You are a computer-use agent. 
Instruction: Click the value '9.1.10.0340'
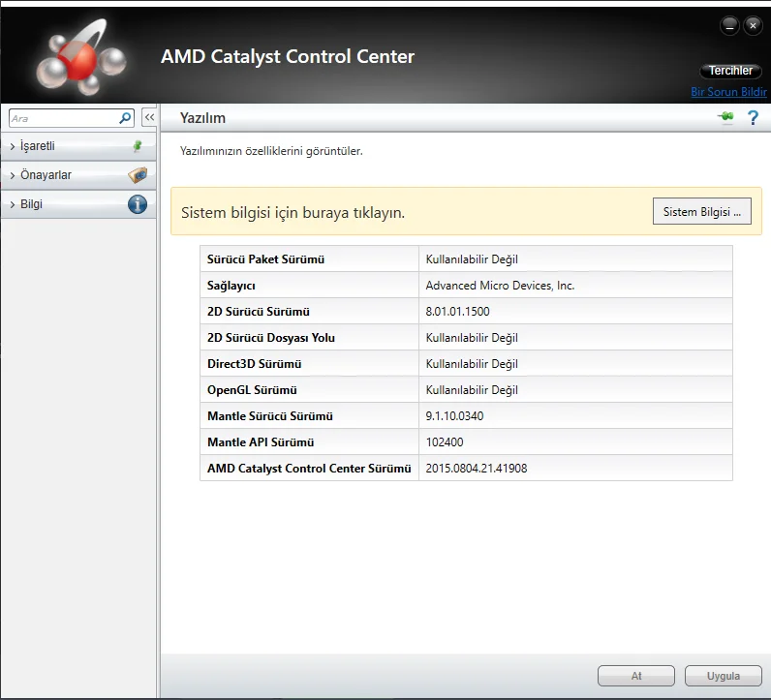tap(455, 416)
